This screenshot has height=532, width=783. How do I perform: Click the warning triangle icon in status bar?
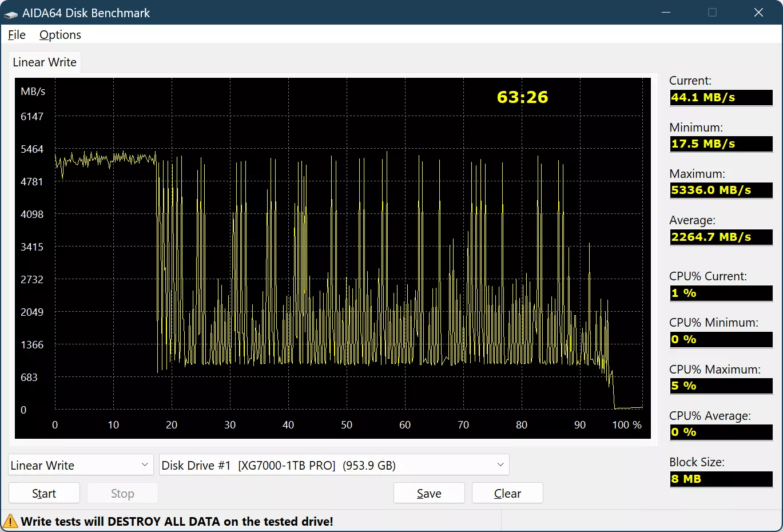click(x=10, y=522)
